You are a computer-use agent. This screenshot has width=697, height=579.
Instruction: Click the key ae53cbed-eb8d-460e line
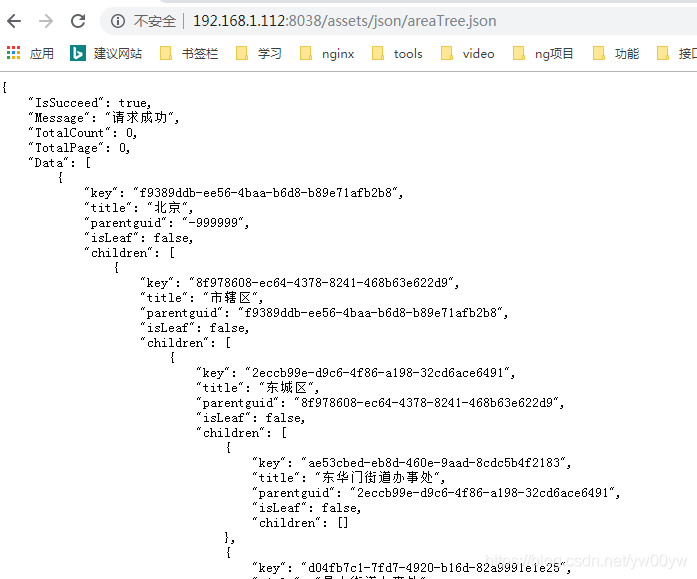[x=412, y=463]
